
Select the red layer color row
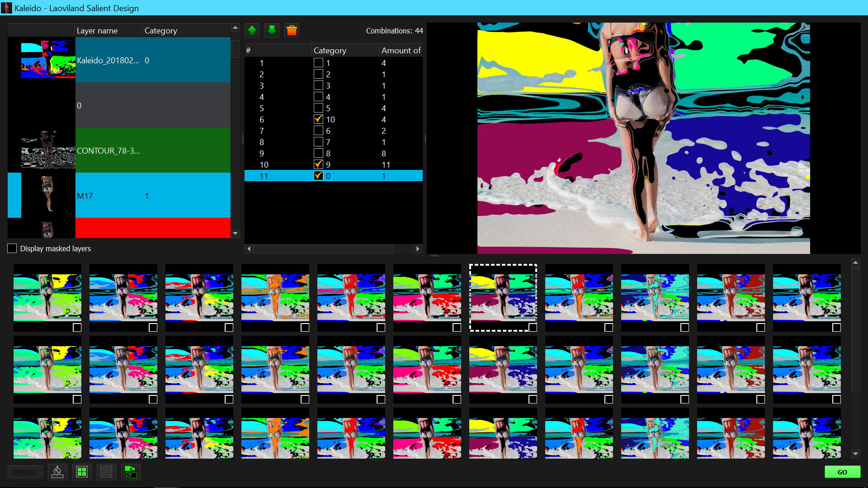pyautogui.click(x=153, y=228)
